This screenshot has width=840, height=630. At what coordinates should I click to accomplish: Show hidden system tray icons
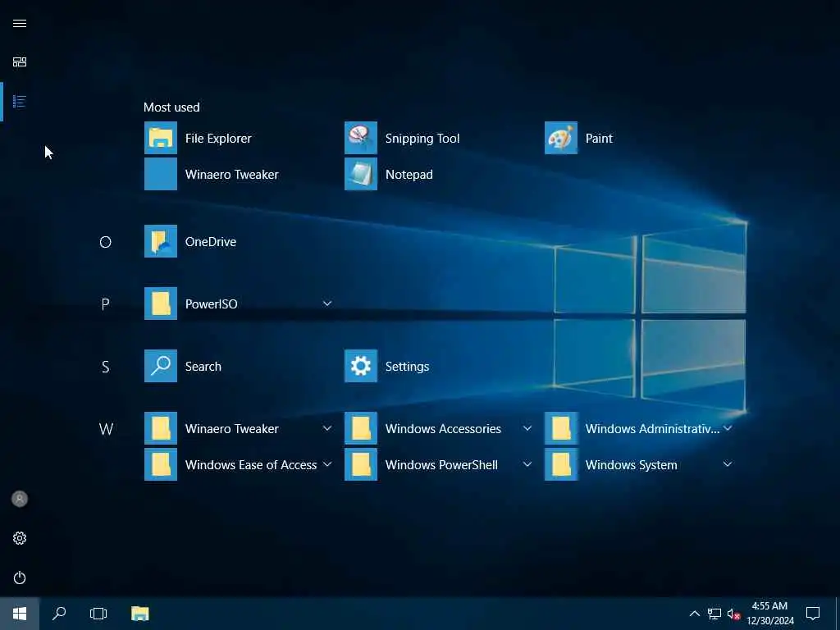[694, 614]
